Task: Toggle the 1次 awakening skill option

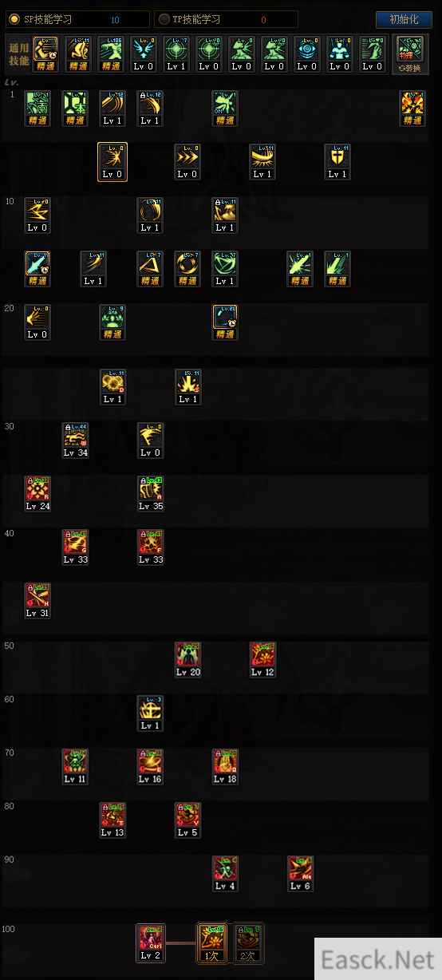Action: [x=211, y=942]
